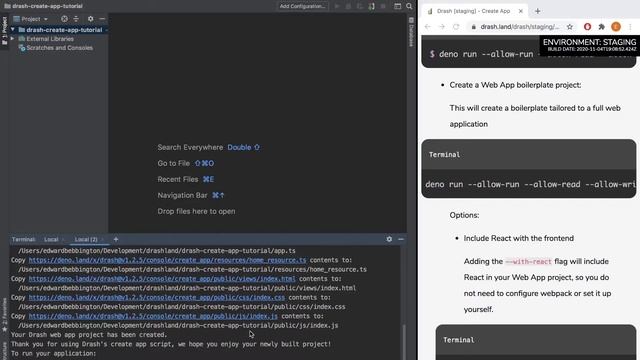Click the lock site-info icon
Viewport: 640px width, 360px height.
(x=473, y=27)
